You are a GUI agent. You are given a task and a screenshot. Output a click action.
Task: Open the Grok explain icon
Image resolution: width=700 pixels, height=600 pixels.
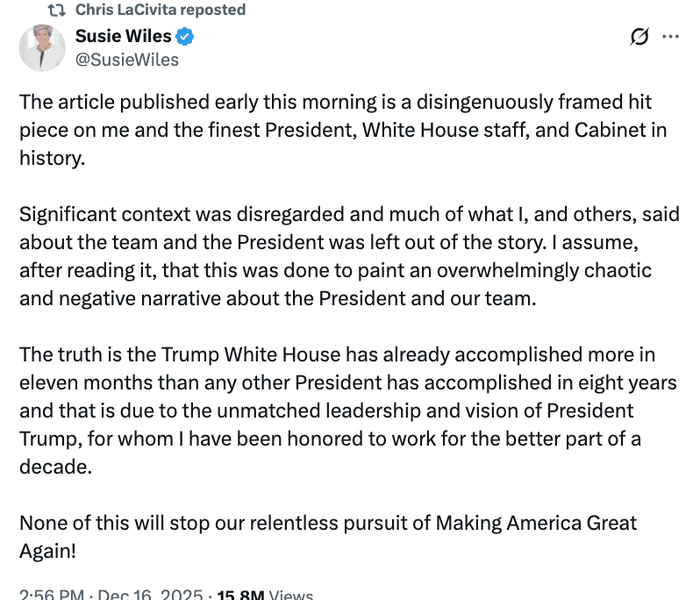click(x=639, y=37)
